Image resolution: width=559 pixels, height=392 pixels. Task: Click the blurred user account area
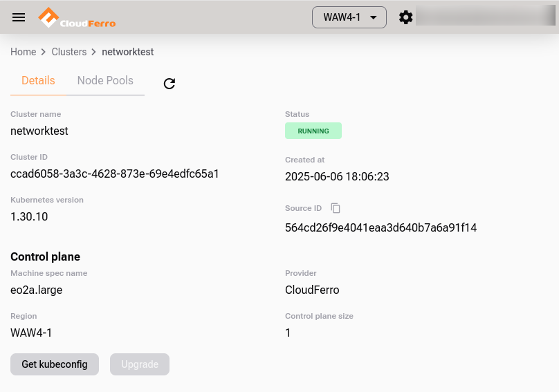tap(486, 15)
